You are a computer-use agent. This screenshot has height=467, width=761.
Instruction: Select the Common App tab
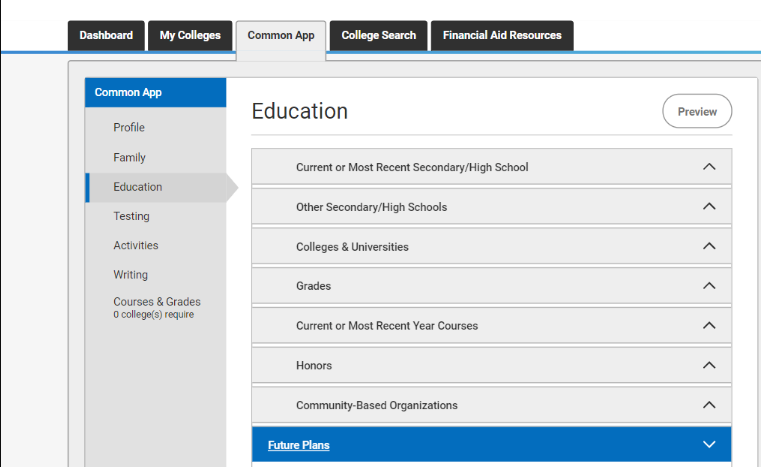pos(281,39)
